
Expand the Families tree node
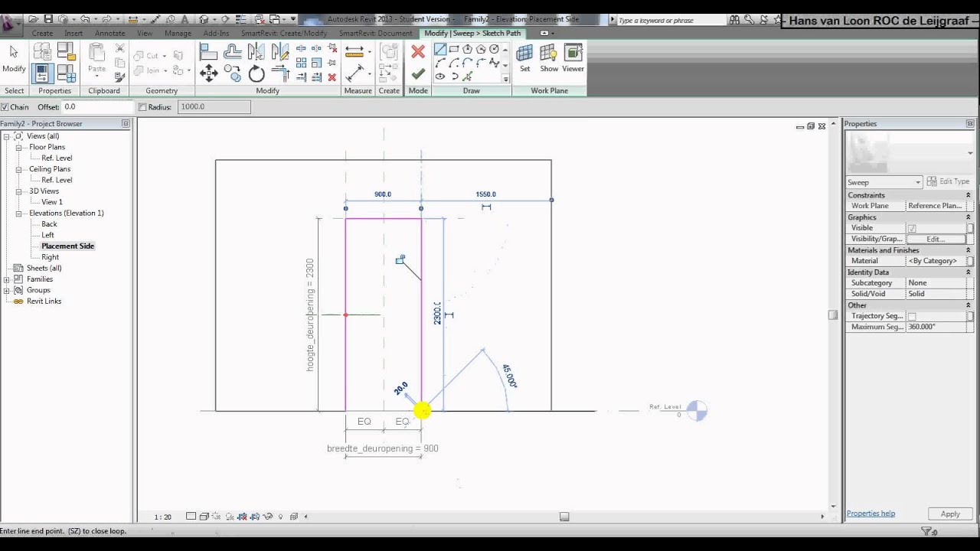coord(7,279)
